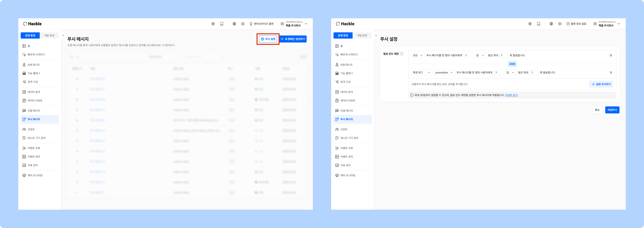Viewport: 644px width, 228px height.
Task: Select 개발 환경 tab in left 푸시 메시지 window
Action: 49,35
